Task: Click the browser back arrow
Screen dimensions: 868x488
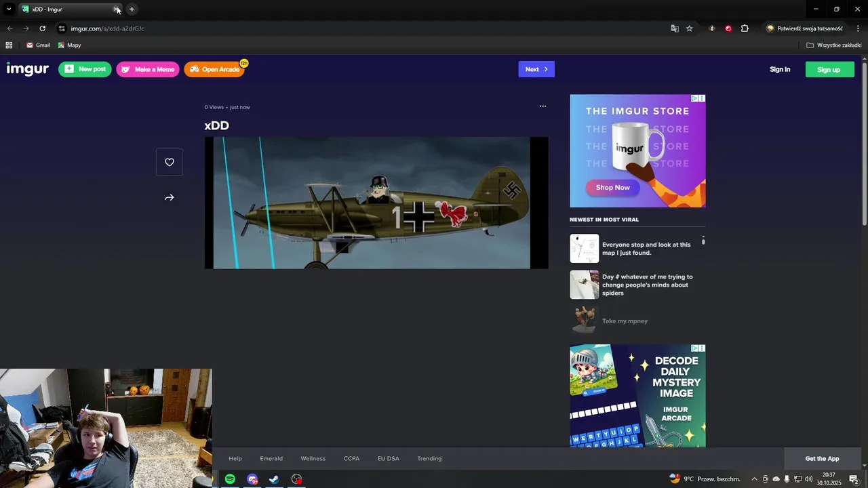Action: pyautogui.click(x=9, y=28)
